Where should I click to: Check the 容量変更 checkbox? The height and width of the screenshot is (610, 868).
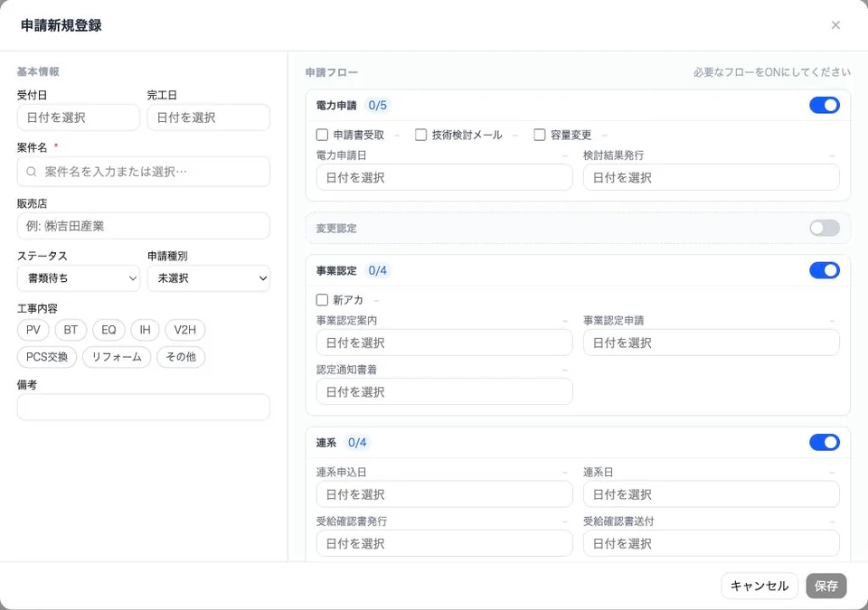(x=539, y=135)
